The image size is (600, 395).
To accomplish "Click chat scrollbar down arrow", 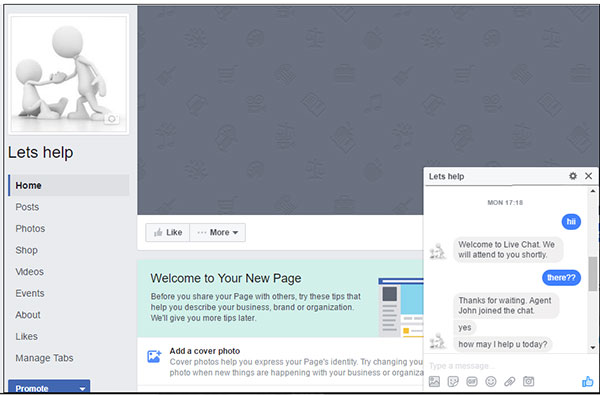I will point(593,348).
